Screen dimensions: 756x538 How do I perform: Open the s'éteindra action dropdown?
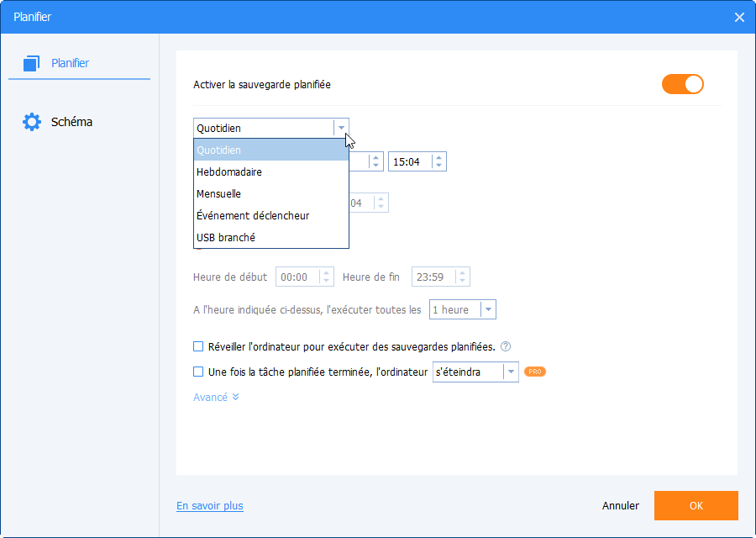coord(475,372)
